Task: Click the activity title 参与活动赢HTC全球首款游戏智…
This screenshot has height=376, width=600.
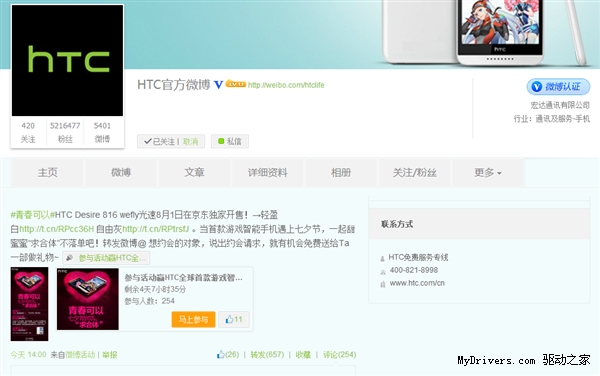Action: [x=183, y=278]
